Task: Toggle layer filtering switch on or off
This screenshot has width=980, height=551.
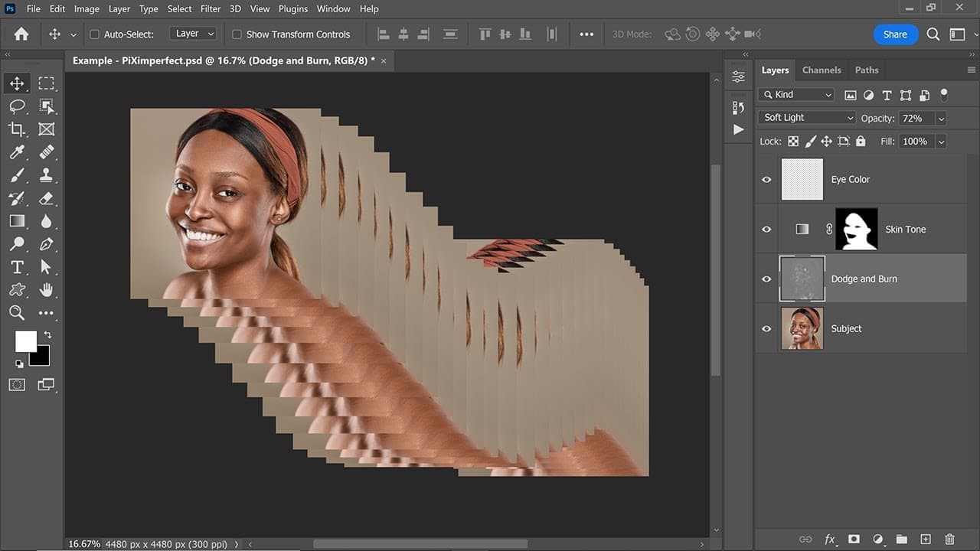Action: [x=944, y=95]
